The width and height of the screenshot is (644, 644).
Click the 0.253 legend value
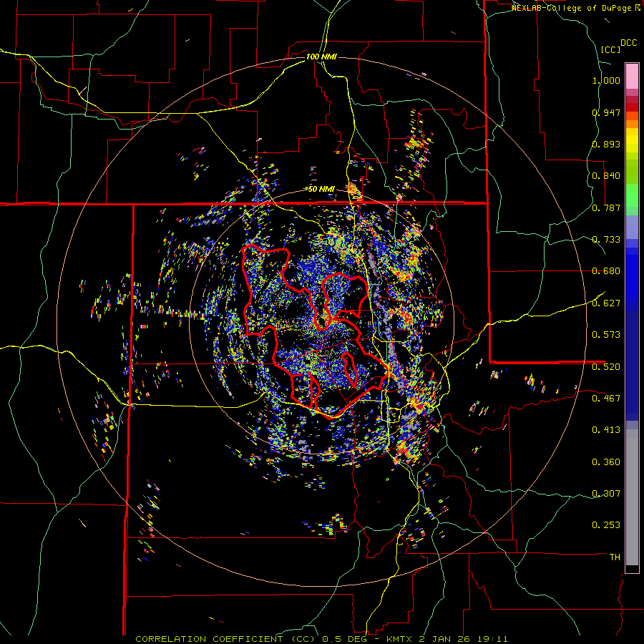tap(606, 525)
